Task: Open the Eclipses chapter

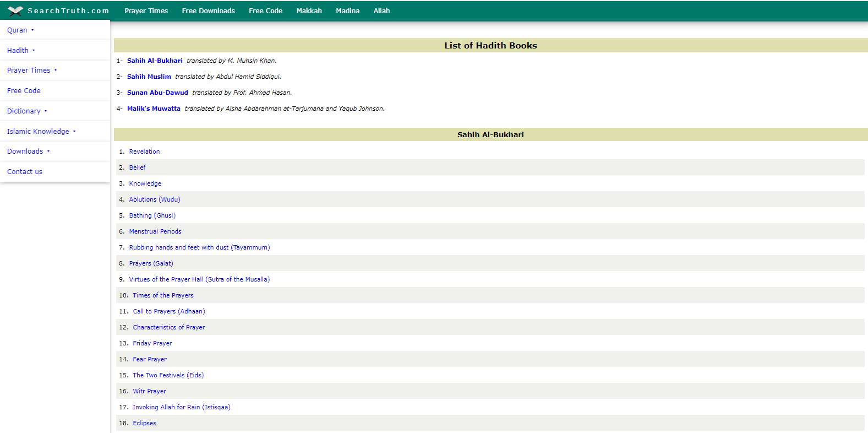Action: (144, 424)
